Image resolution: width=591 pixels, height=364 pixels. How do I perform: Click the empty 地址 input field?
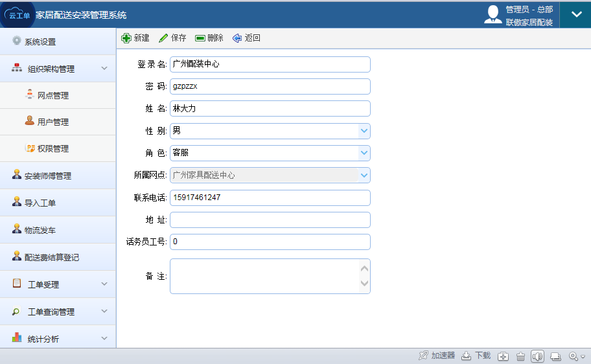pos(270,220)
